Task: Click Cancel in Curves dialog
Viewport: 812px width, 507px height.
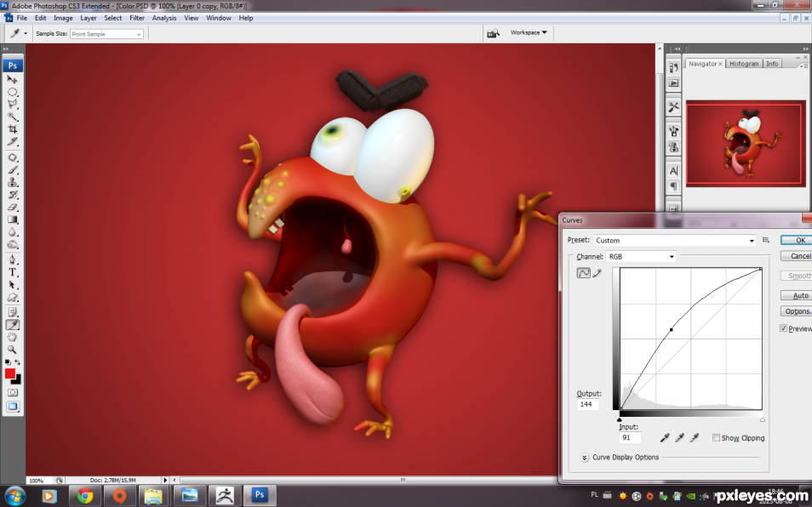Action: (798, 256)
